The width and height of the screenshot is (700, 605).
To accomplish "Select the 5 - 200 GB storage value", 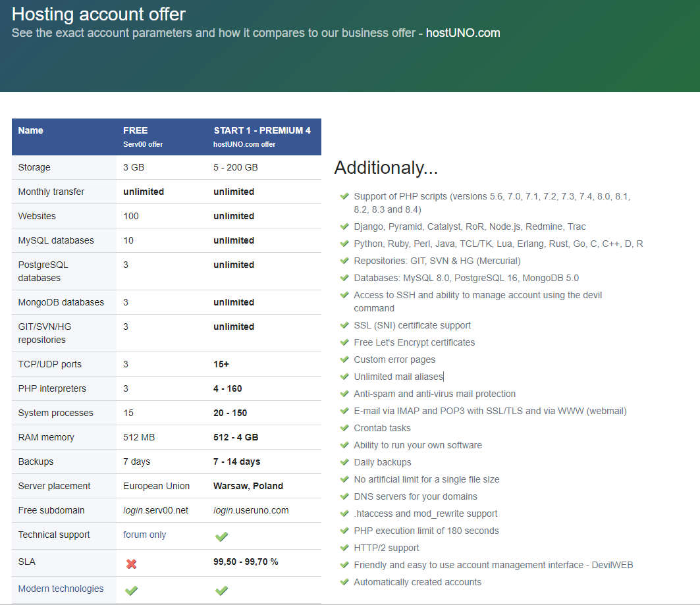I will point(235,167).
